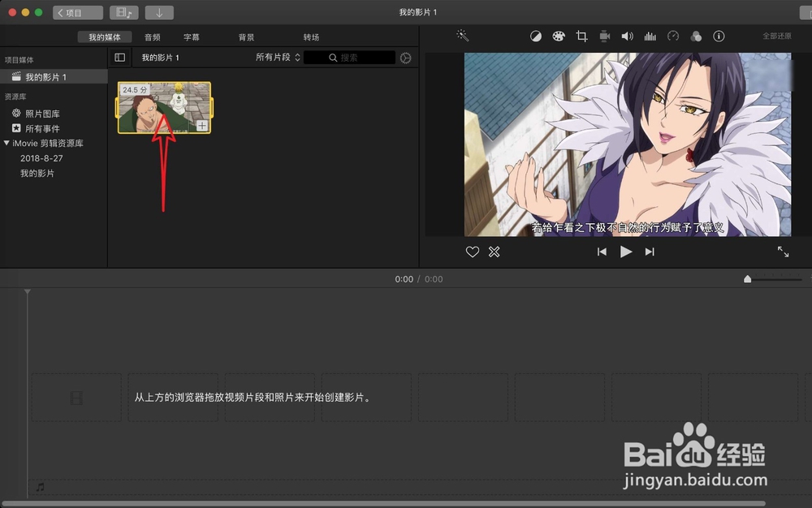Image resolution: width=812 pixels, height=508 pixels.
Task: Skip to previous clip in viewer
Action: pos(602,252)
